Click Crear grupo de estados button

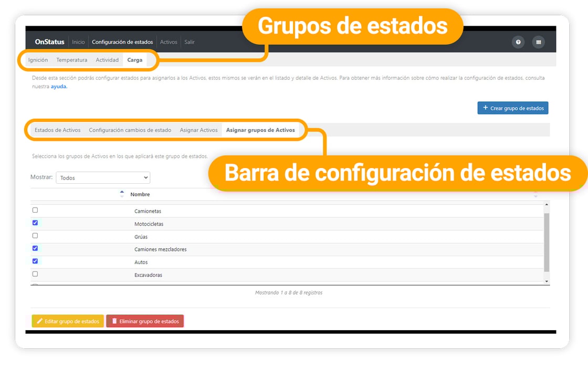512,108
